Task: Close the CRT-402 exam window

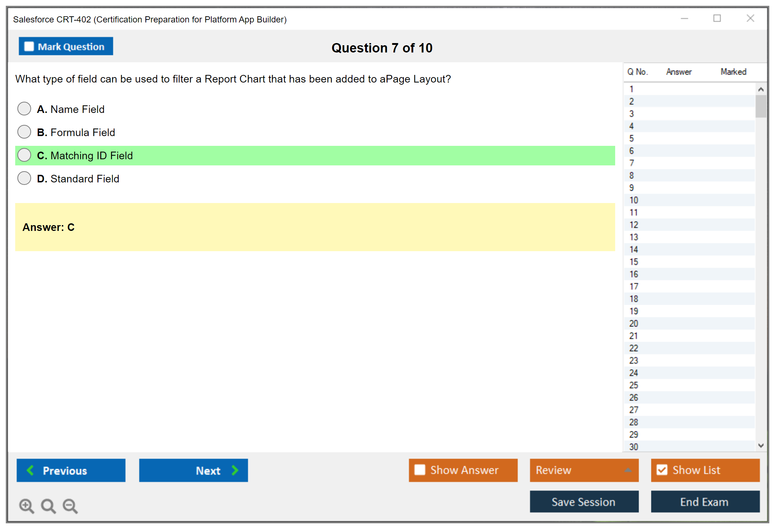Action: point(750,18)
